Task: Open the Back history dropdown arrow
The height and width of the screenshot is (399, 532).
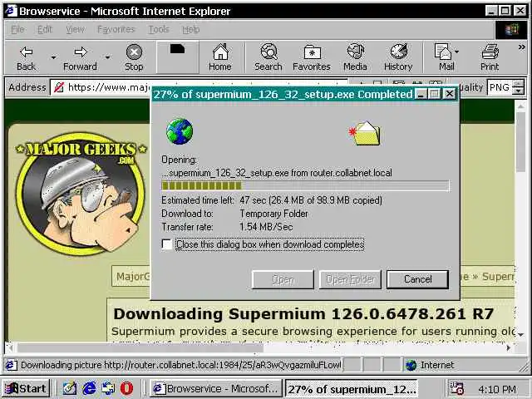Action: click(x=53, y=57)
